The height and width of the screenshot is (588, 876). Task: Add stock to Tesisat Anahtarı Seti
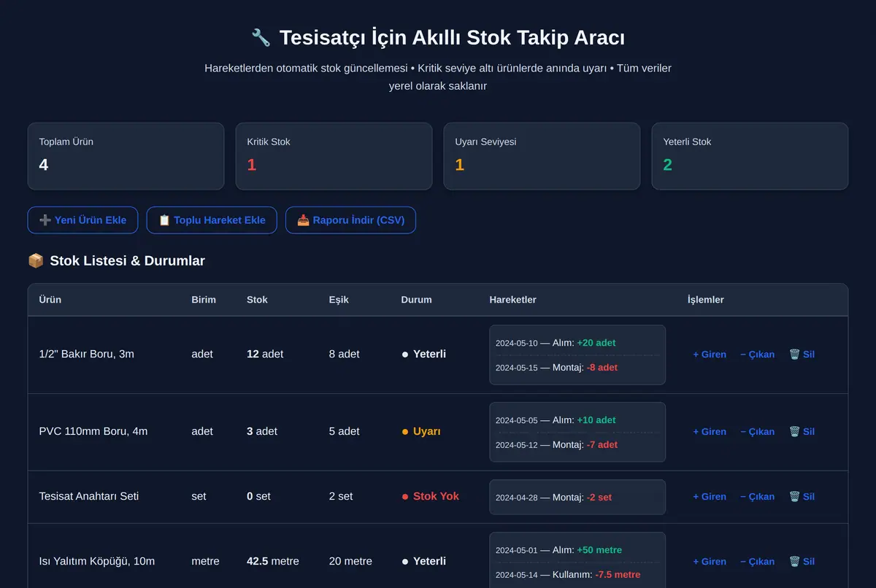(x=710, y=497)
